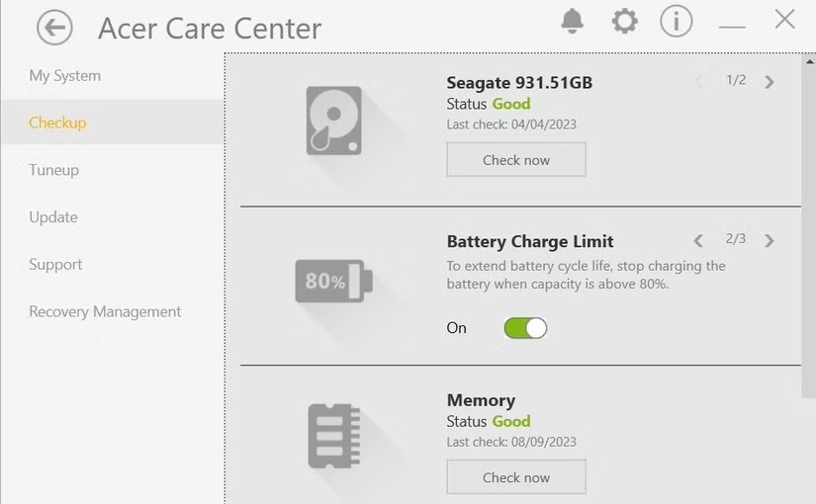Go to previous Battery page arrow
The image size is (816, 504).
(698, 240)
